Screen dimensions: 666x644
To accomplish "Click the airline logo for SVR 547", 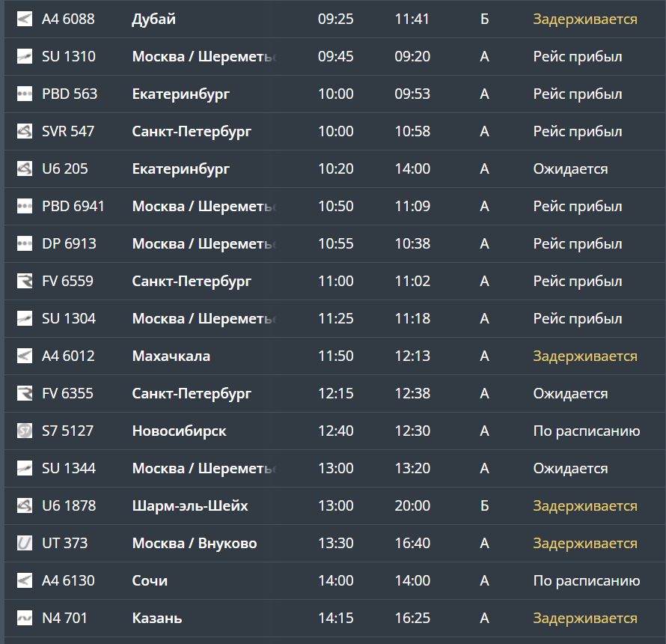I will point(25,131).
